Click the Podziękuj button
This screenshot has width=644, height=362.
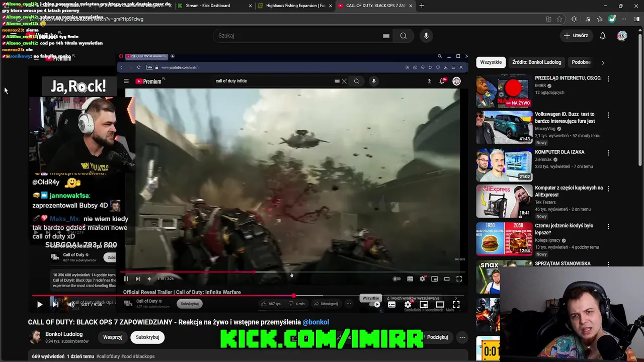click(x=437, y=337)
